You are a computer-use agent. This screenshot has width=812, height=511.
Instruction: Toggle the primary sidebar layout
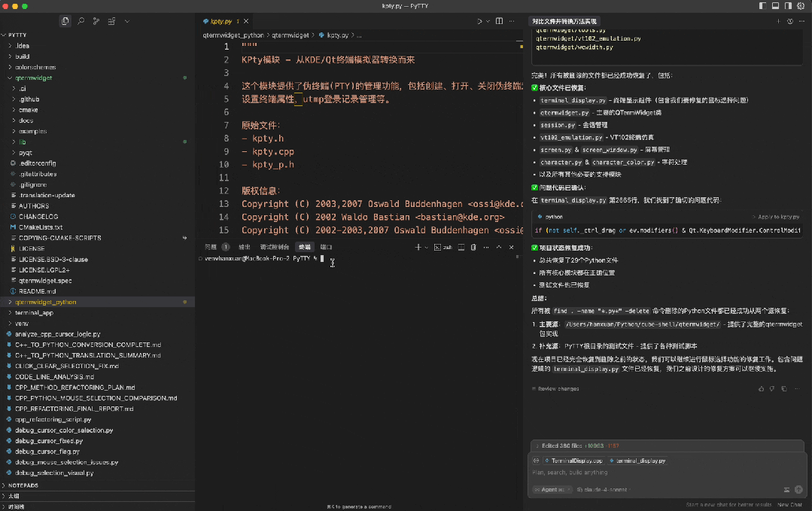tap(763, 6)
